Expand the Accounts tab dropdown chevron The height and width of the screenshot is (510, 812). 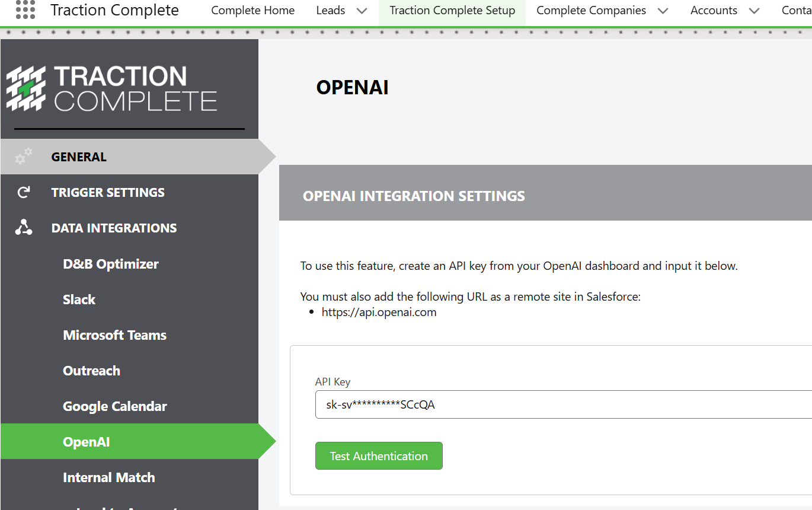pyautogui.click(x=754, y=11)
